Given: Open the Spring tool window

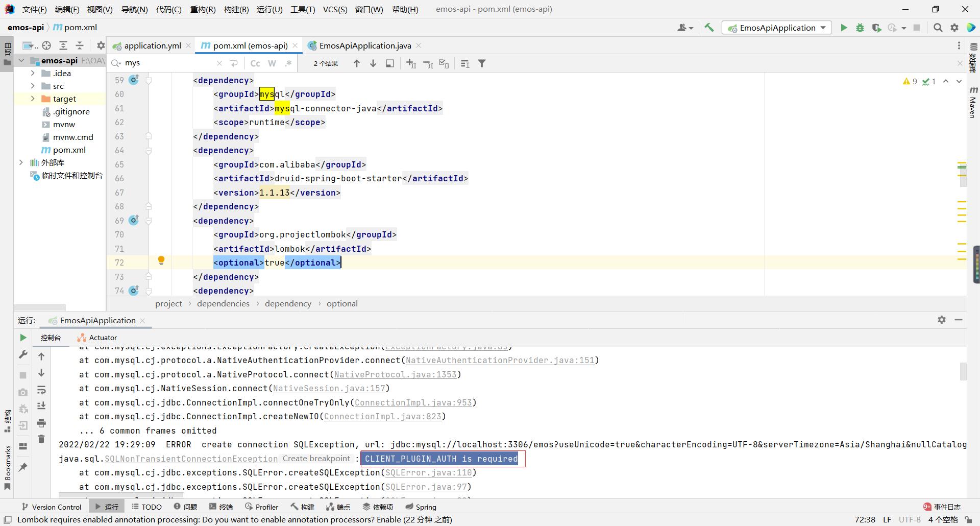Looking at the screenshot, I should coord(421,507).
